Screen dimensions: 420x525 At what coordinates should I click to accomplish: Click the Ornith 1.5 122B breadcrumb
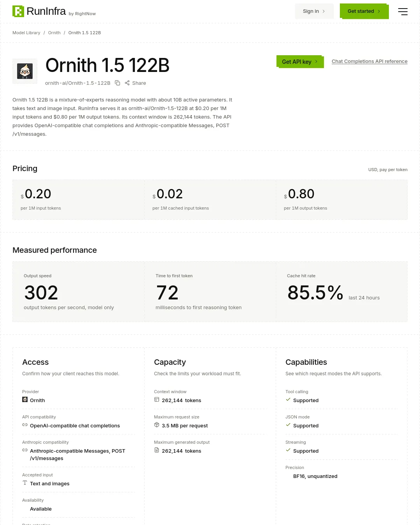click(x=85, y=33)
